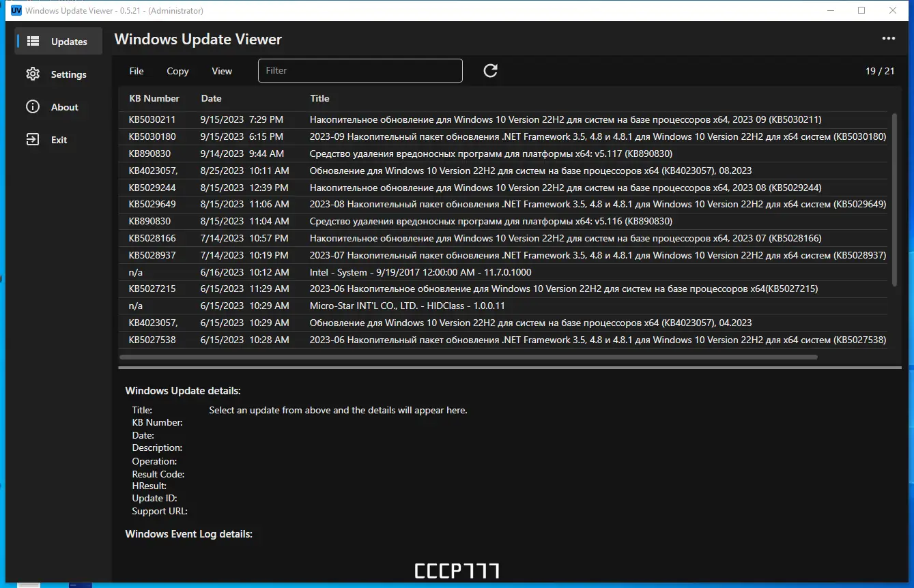This screenshot has width=914, height=588.
Task: Refresh the update list
Action: point(490,71)
